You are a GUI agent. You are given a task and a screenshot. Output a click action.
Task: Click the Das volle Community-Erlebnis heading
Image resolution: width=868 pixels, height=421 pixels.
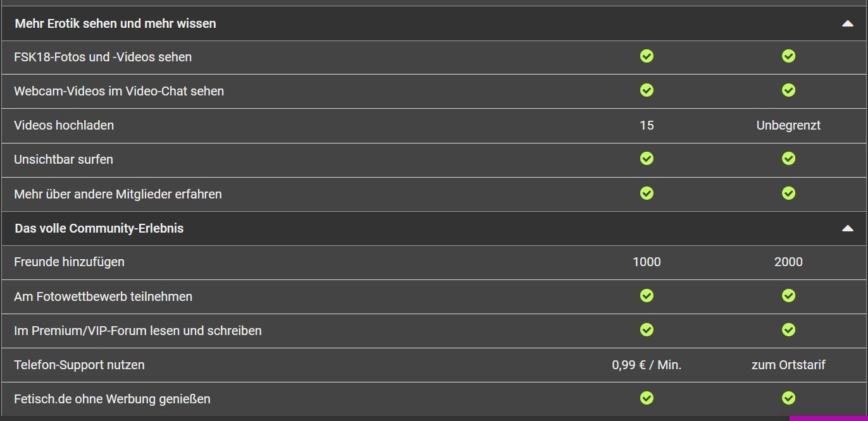(99, 229)
